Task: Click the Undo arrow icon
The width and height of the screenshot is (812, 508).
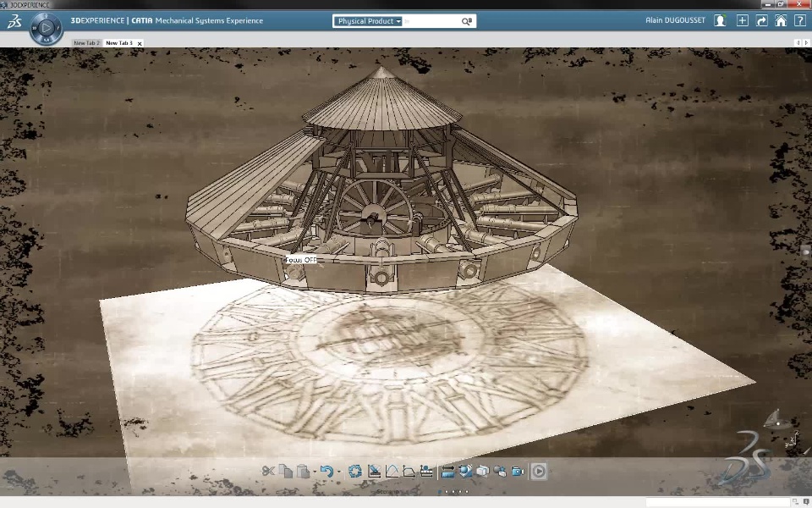Action: coord(326,471)
